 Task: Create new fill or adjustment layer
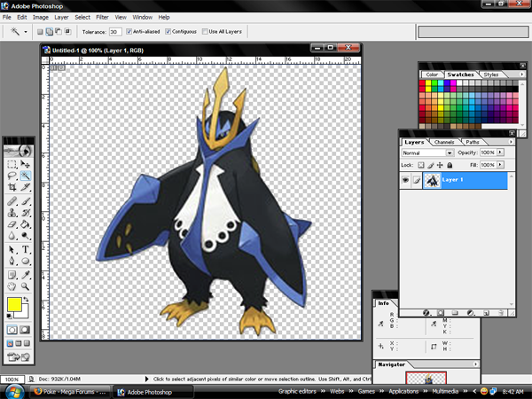click(x=470, y=313)
